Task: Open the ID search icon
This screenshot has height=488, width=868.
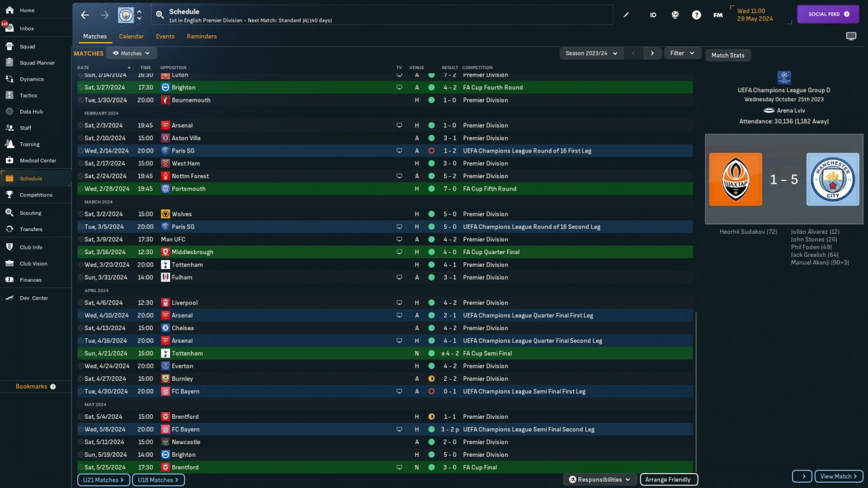Action: (653, 15)
